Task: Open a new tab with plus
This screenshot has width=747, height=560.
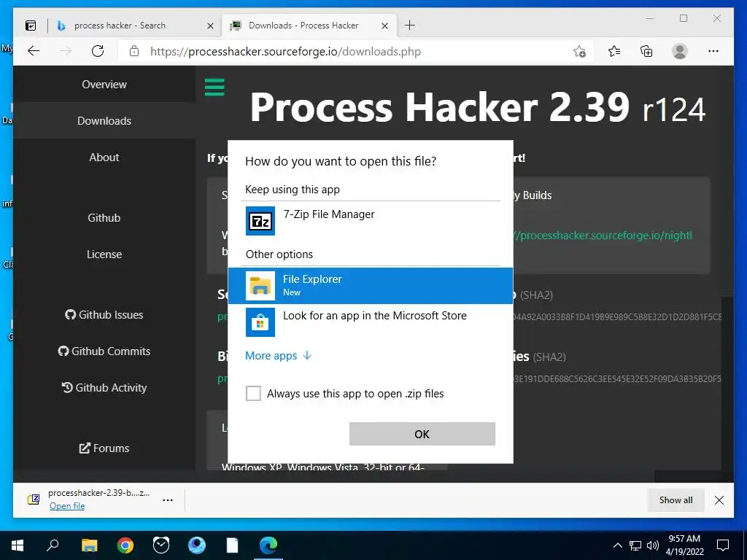Action: point(410,26)
